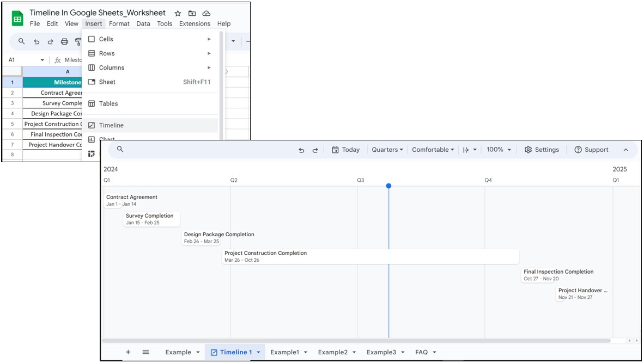
Task: Open the Extensions menu
Action: [x=195, y=24]
